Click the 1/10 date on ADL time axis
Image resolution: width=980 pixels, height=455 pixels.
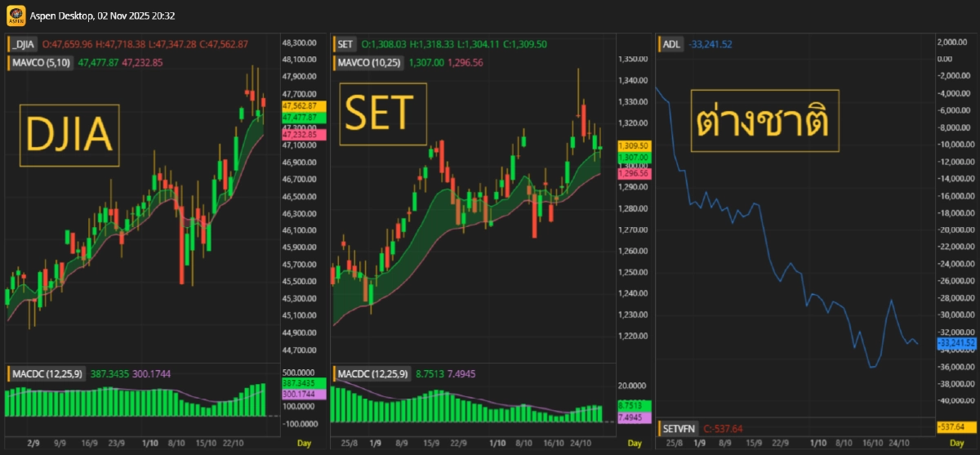pyautogui.click(x=817, y=444)
